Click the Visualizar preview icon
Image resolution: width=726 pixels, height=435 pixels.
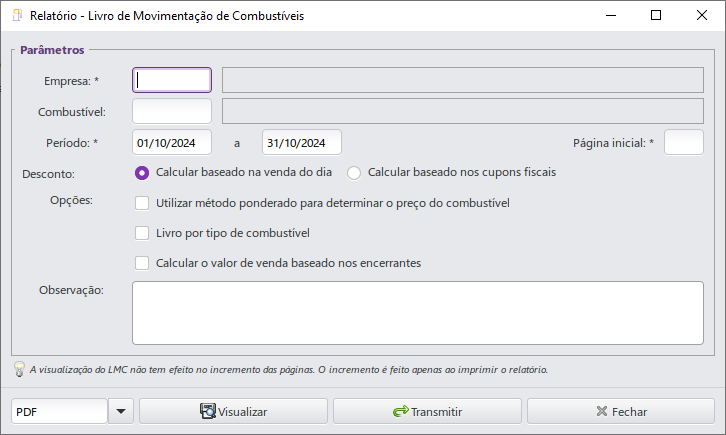(x=208, y=411)
